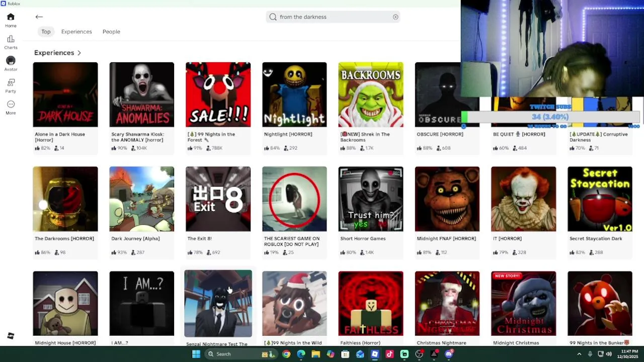Open Google Chrome from taskbar
644x362 pixels.
pyautogui.click(x=286, y=354)
